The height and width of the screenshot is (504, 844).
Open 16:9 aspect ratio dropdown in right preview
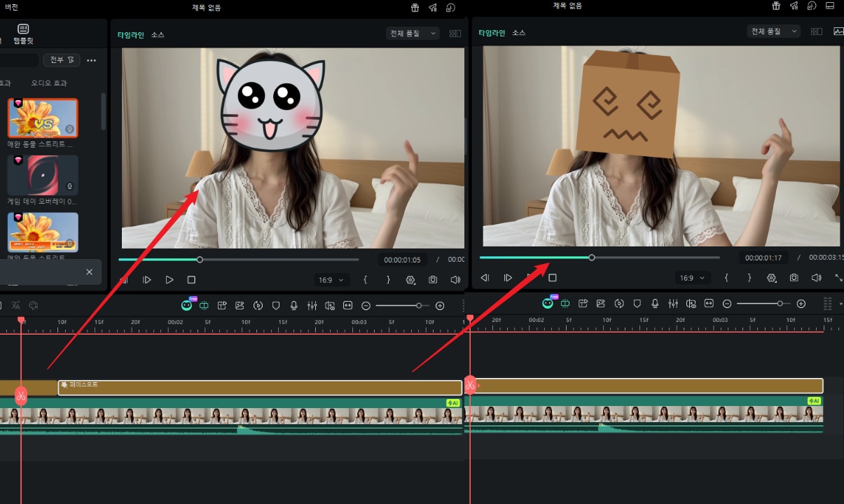[693, 278]
